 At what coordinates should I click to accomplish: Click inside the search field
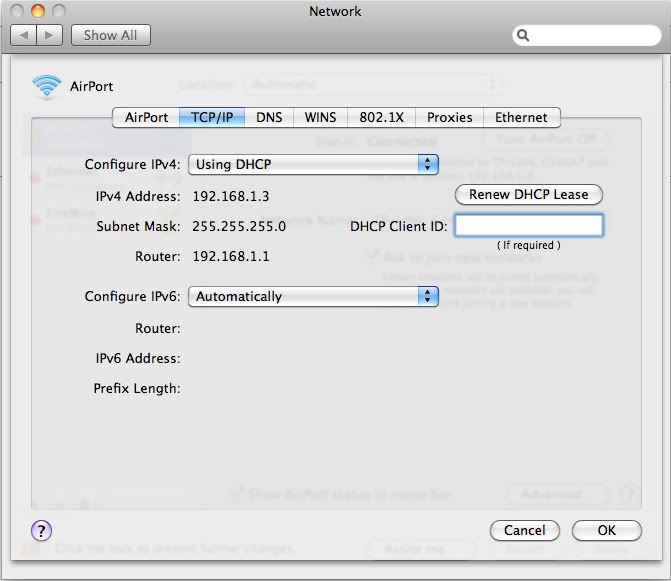pos(587,35)
